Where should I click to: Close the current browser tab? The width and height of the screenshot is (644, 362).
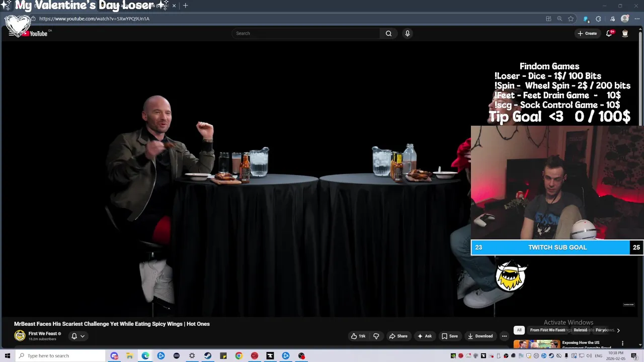point(174,6)
